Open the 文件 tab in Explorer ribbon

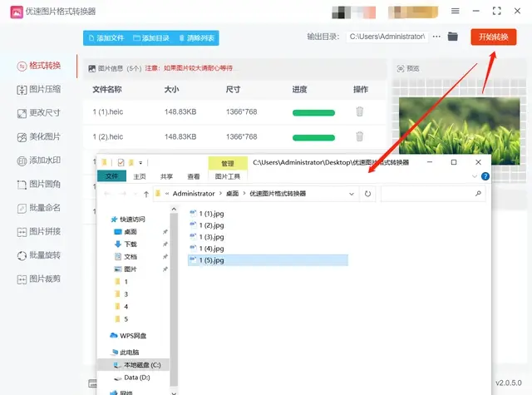coord(111,176)
